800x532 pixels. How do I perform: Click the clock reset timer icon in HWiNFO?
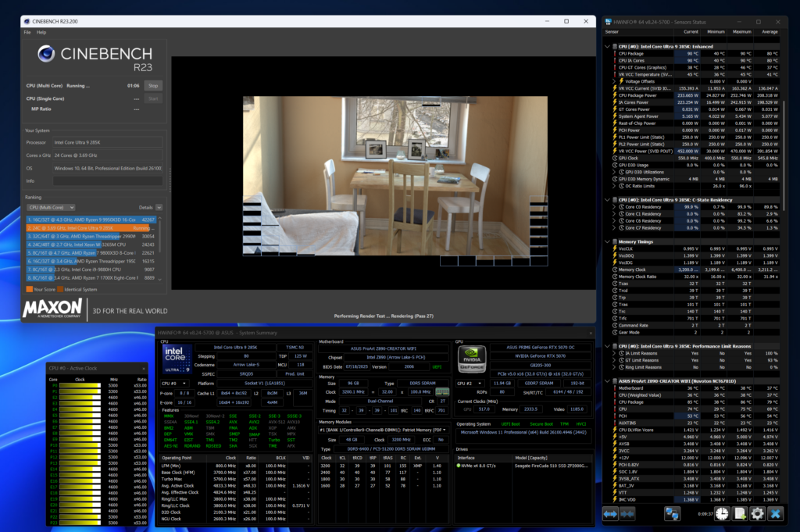(x=722, y=513)
